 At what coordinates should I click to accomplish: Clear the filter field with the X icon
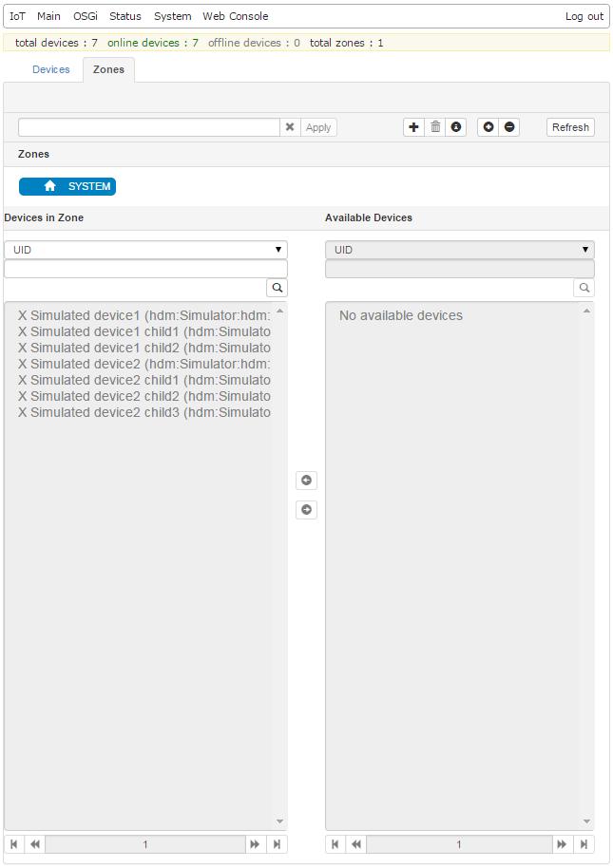point(290,127)
